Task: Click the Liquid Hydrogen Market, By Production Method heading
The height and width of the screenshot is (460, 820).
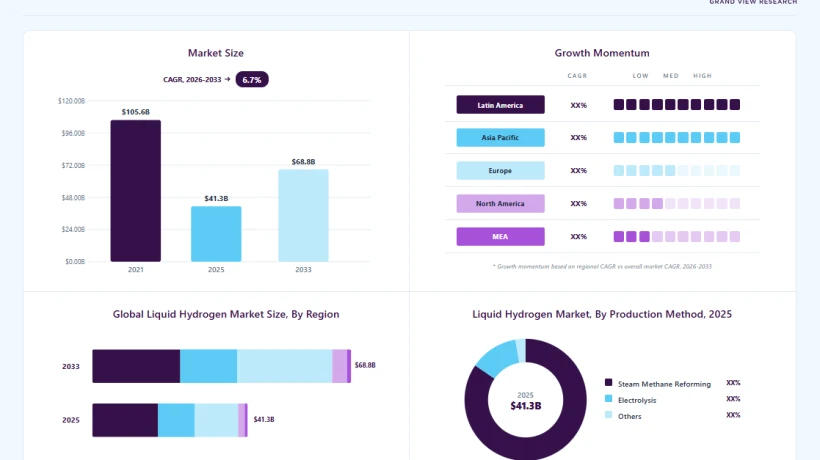Action: (602, 314)
